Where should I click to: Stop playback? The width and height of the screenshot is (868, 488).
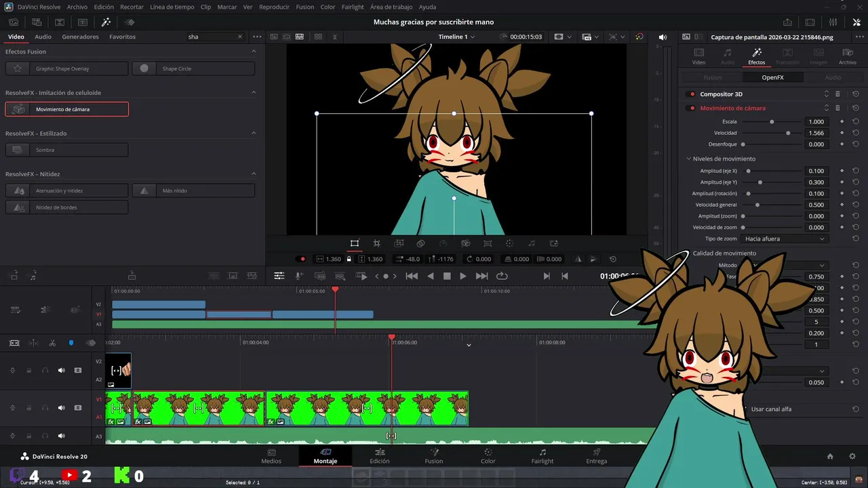(x=447, y=276)
